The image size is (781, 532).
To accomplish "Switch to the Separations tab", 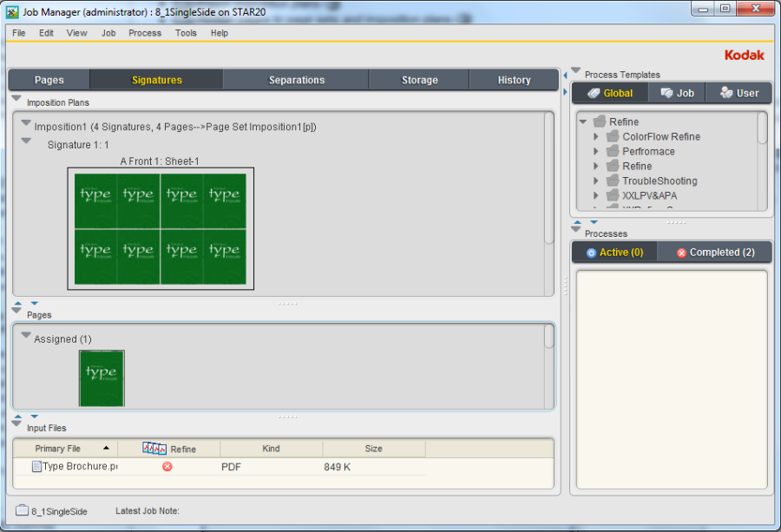I will 296,80.
